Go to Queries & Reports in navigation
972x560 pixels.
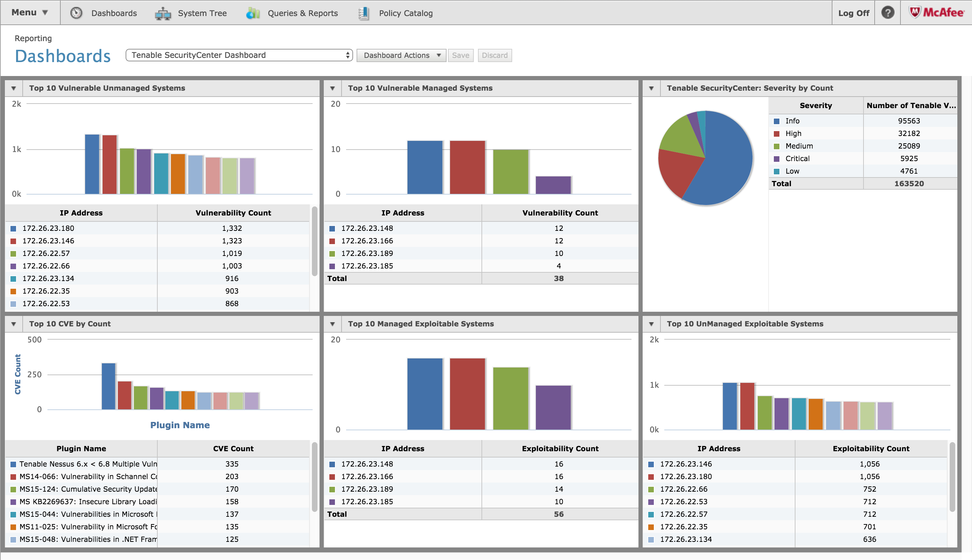point(302,13)
